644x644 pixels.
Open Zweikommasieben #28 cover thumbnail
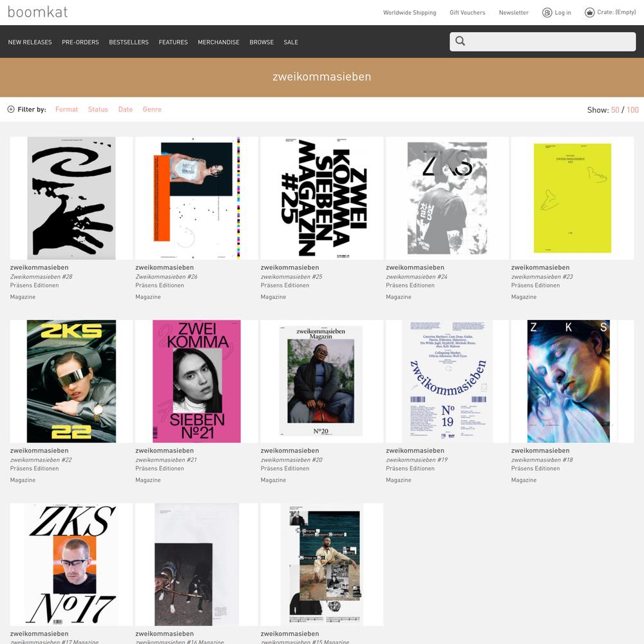coord(71,198)
